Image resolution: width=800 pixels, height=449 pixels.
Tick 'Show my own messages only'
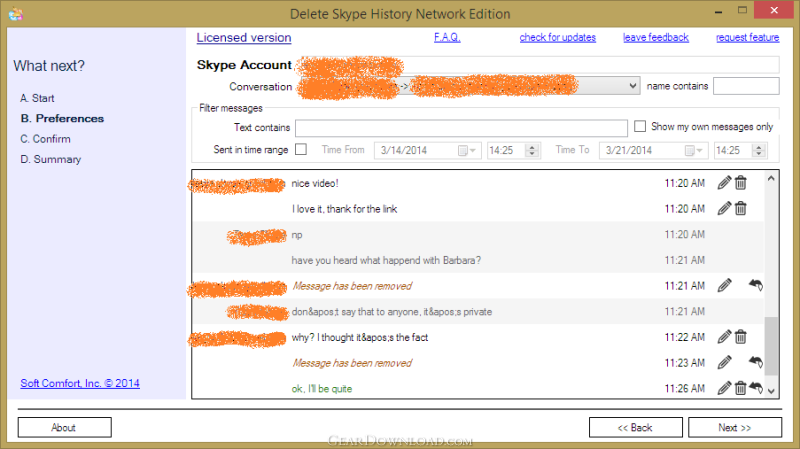pos(640,126)
